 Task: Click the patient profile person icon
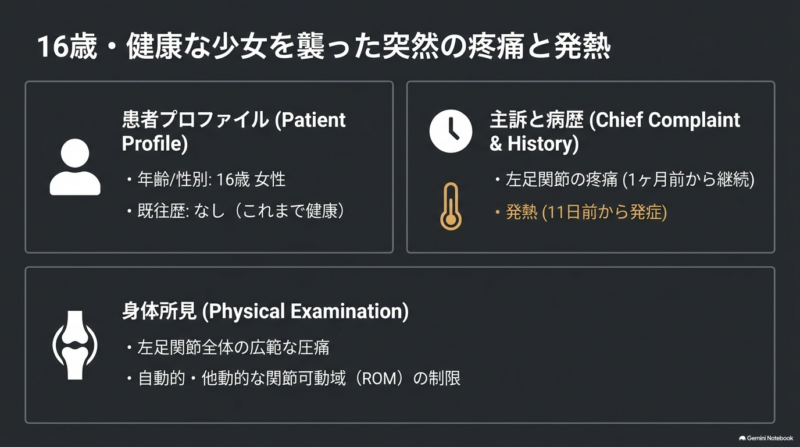coord(75,167)
